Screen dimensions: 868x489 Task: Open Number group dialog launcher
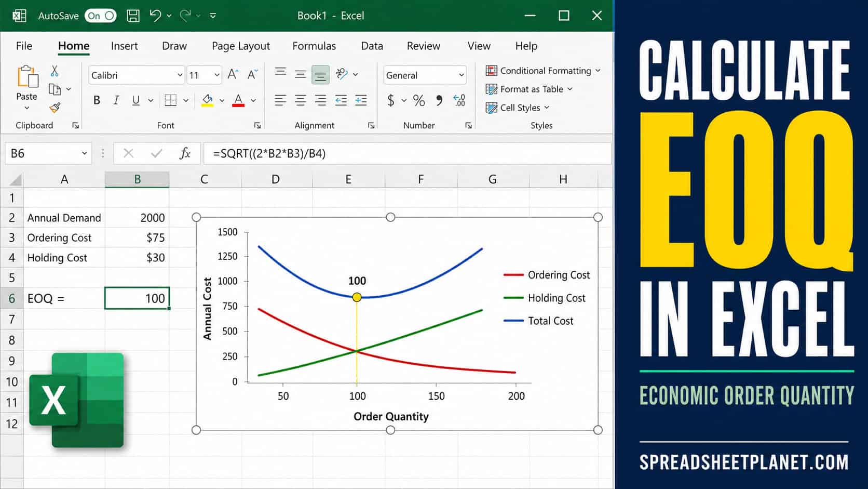[x=468, y=125]
